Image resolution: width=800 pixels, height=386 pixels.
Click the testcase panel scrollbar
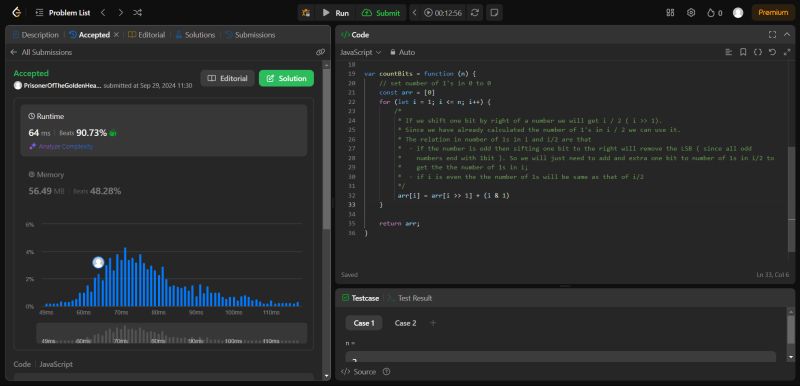791,329
